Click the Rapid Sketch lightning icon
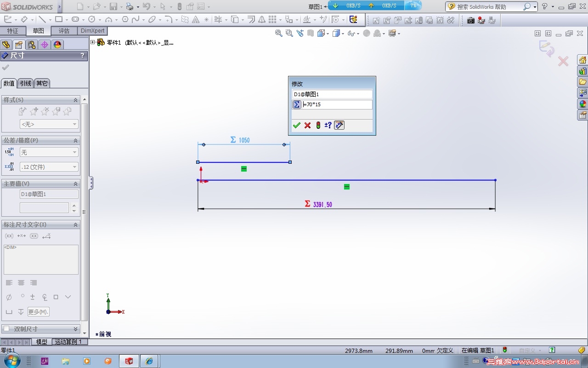588x368 pixels. [x=353, y=19]
